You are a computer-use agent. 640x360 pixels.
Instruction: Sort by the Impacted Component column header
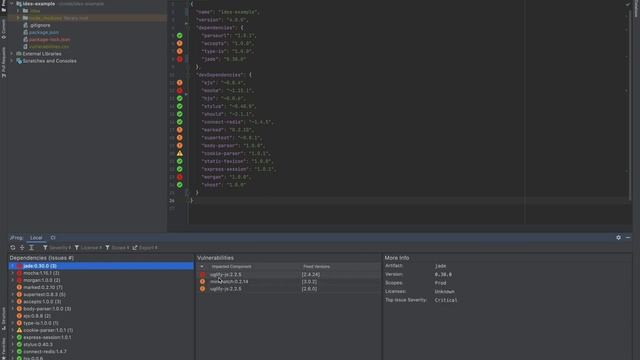[231, 267]
